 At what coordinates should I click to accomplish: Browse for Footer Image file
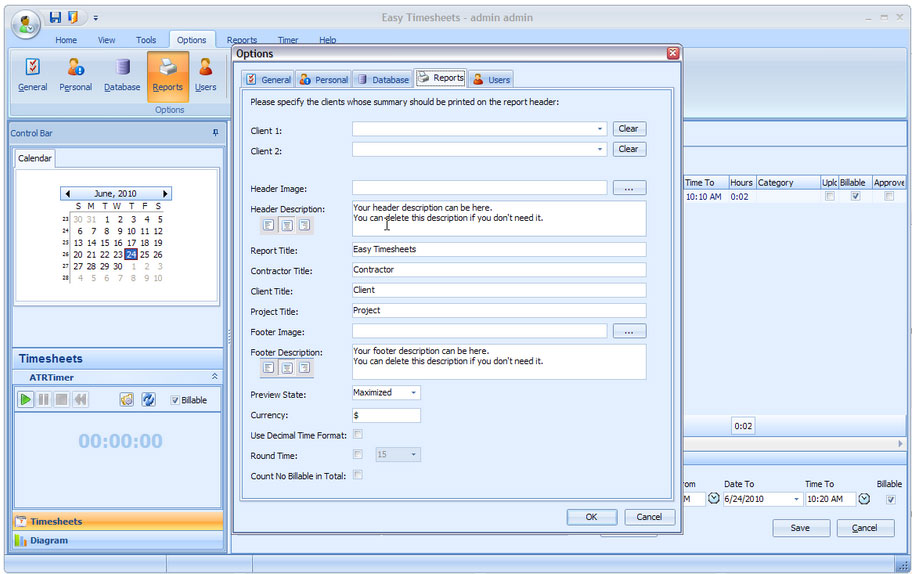coord(629,332)
